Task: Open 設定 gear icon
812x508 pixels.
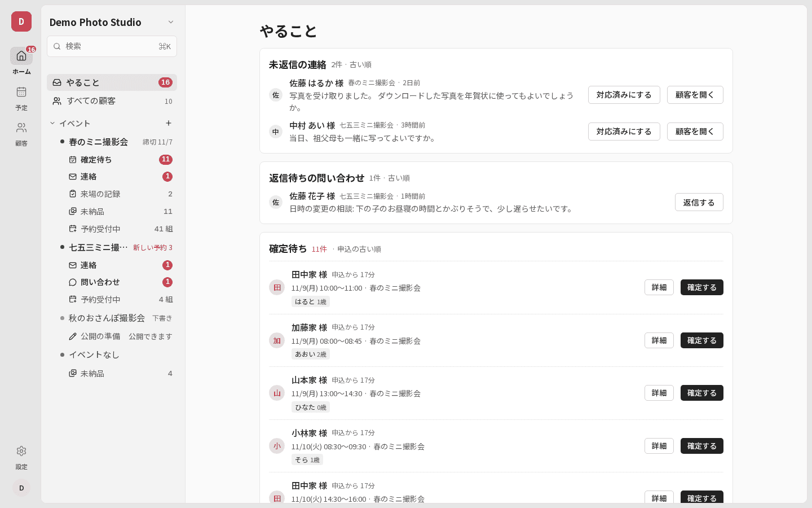Action: [x=21, y=451]
